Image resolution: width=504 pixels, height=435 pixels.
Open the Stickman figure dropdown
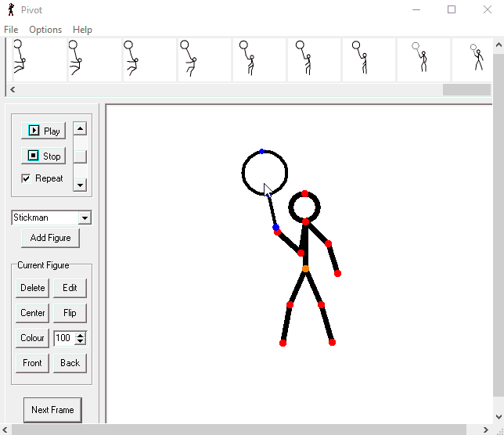click(x=85, y=217)
